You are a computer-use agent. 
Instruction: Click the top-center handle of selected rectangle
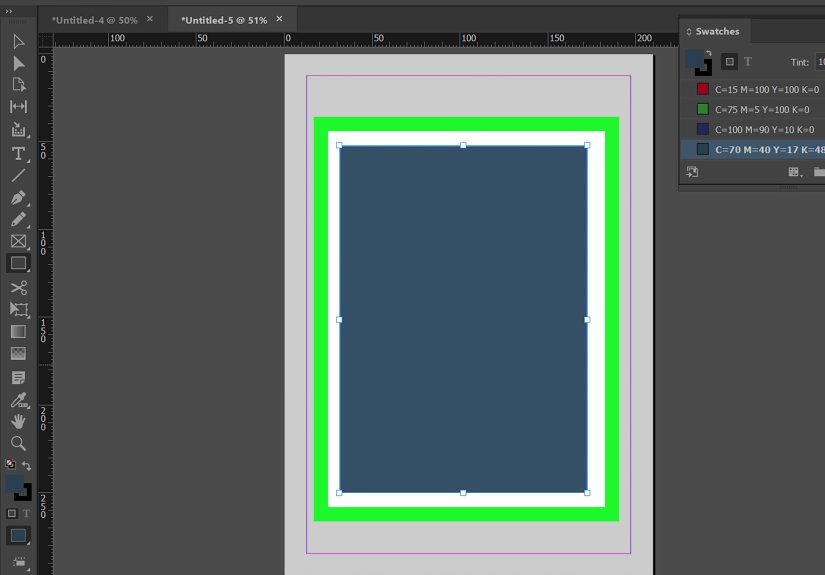click(463, 145)
